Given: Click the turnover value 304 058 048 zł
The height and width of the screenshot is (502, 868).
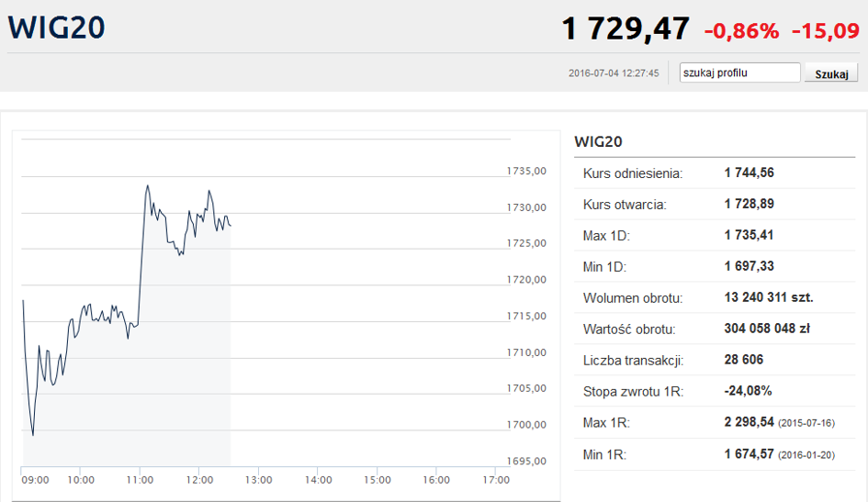Looking at the screenshot, I should click(x=767, y=329).
